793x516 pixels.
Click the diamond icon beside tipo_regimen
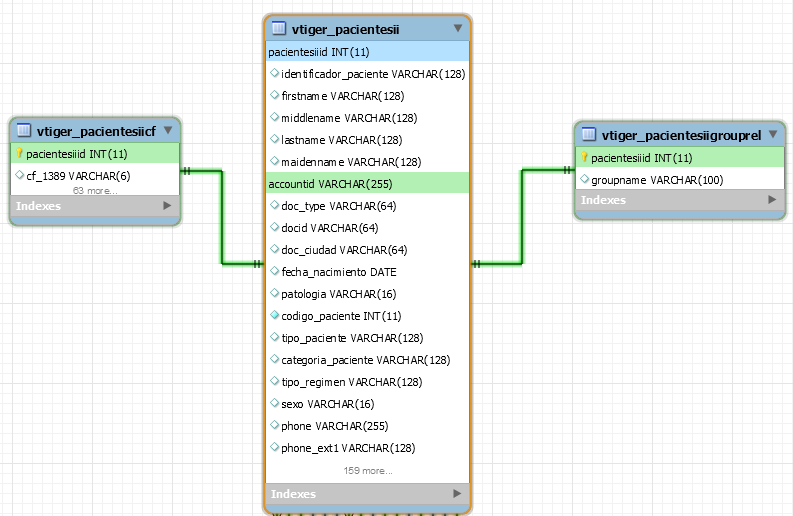point(275,381)
